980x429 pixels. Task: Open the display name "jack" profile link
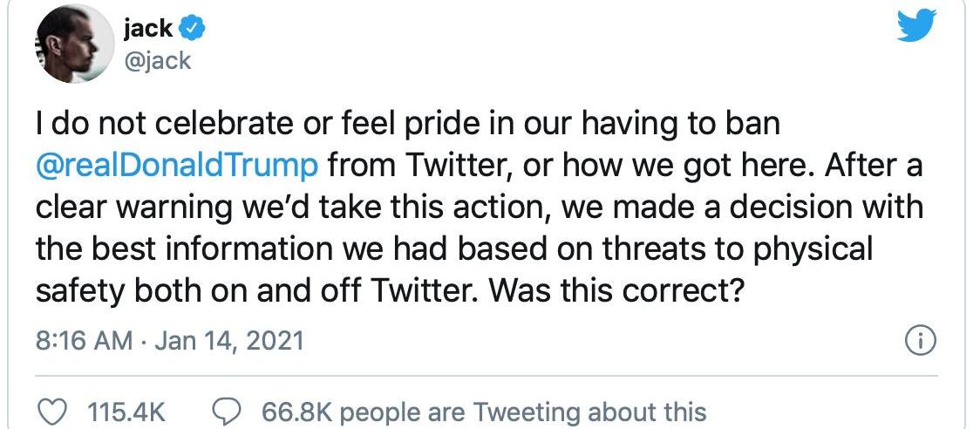click(x=148, y=29)
